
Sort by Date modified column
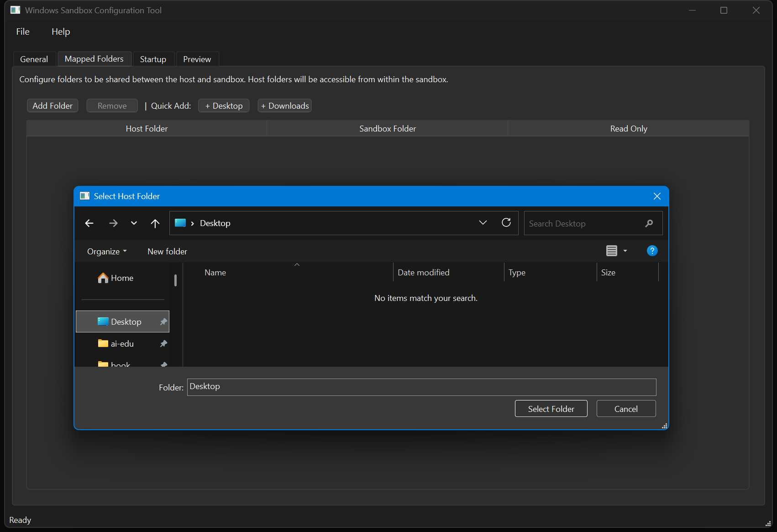point(448,273)
